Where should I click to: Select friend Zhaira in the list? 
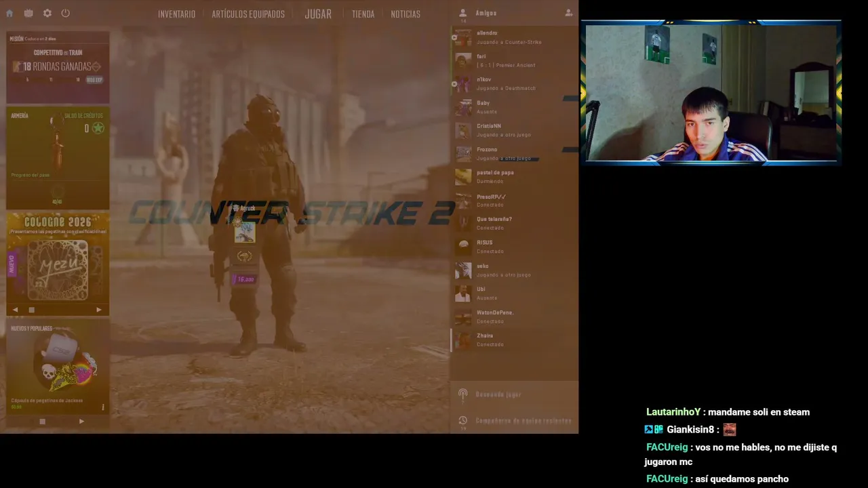tap(514, 340)
